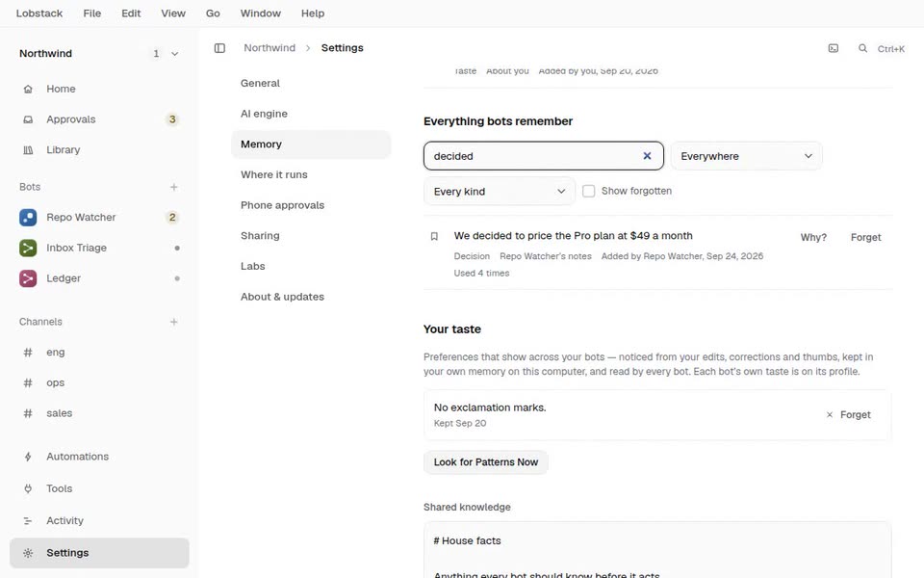Click the hash icon for sales channel
Image resolution: width=924 pixels, height=578 pixels.
[x=28, y=414]
